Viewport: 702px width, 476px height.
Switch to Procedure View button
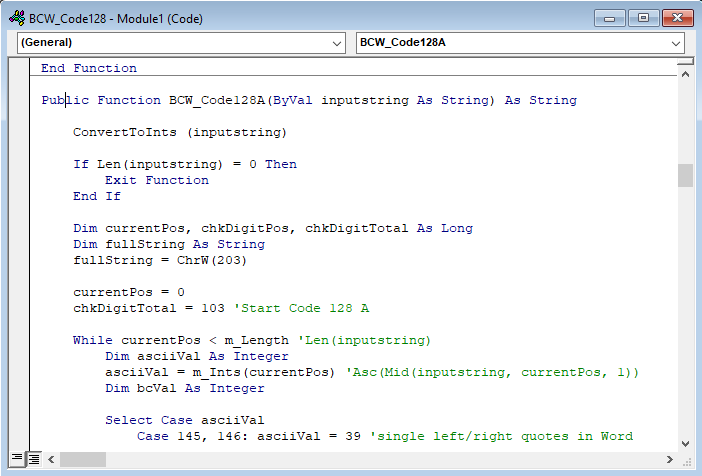[x=17, y=459]
